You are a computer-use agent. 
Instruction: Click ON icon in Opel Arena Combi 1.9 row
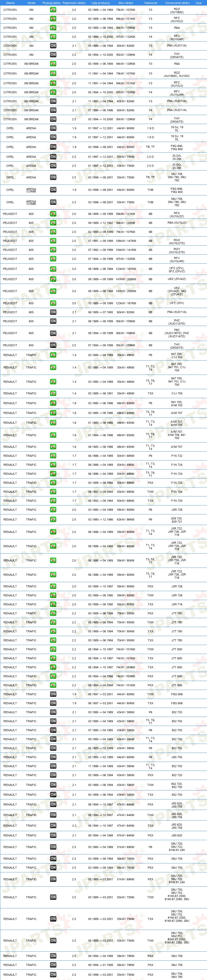[x=53, y=190]
